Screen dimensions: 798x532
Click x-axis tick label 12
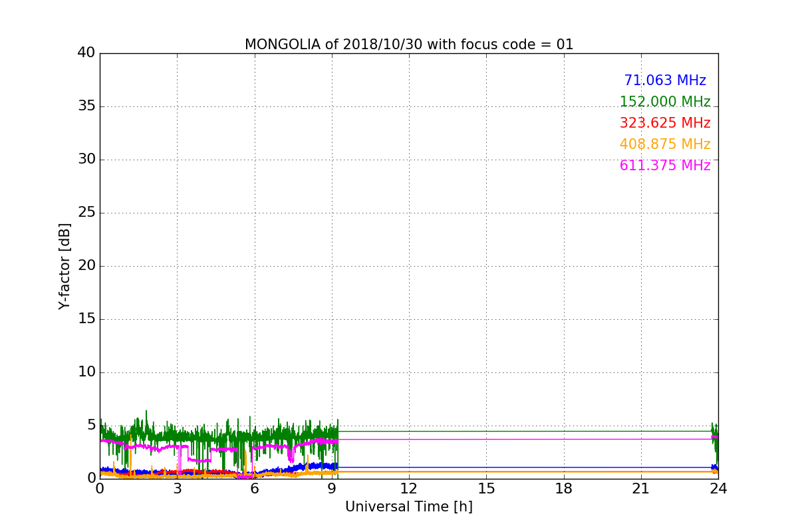(409, 488)
